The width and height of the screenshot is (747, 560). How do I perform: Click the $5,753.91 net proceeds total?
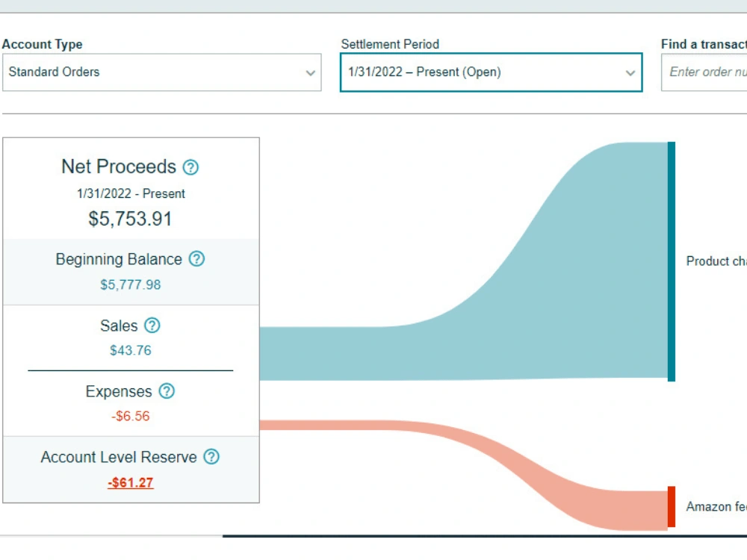[130, 219]
